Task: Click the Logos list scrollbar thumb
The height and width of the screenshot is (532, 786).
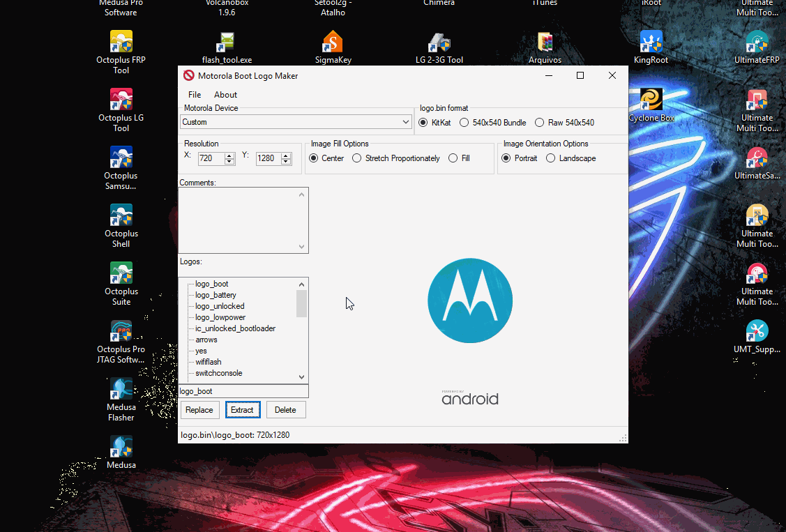Action: click(x=302, y=303)
